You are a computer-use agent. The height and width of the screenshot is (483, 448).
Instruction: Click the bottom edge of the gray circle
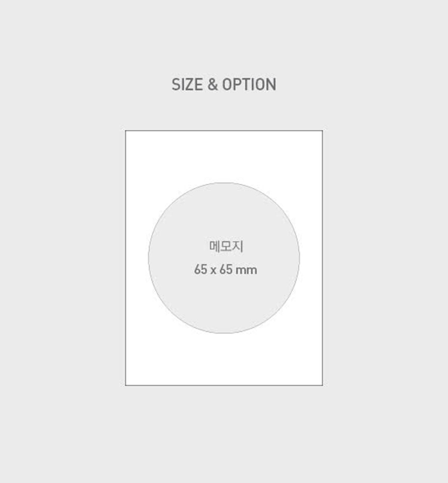pos(224,333)
